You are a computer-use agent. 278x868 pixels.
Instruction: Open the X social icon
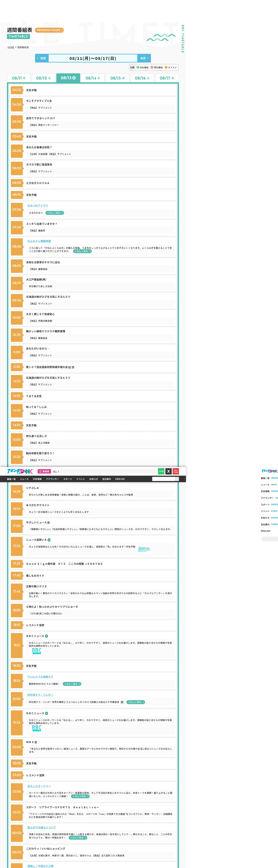point(168,471)
